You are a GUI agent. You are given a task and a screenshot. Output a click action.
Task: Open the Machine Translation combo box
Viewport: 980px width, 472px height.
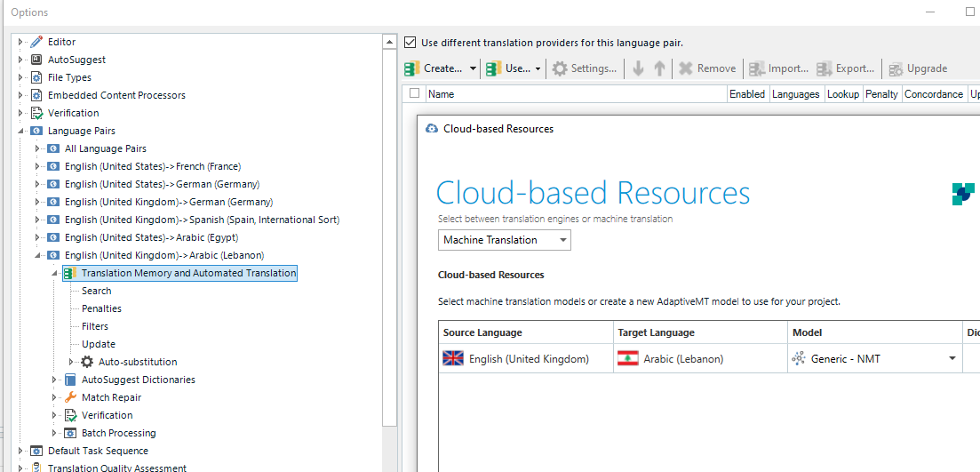coord(505,240)
